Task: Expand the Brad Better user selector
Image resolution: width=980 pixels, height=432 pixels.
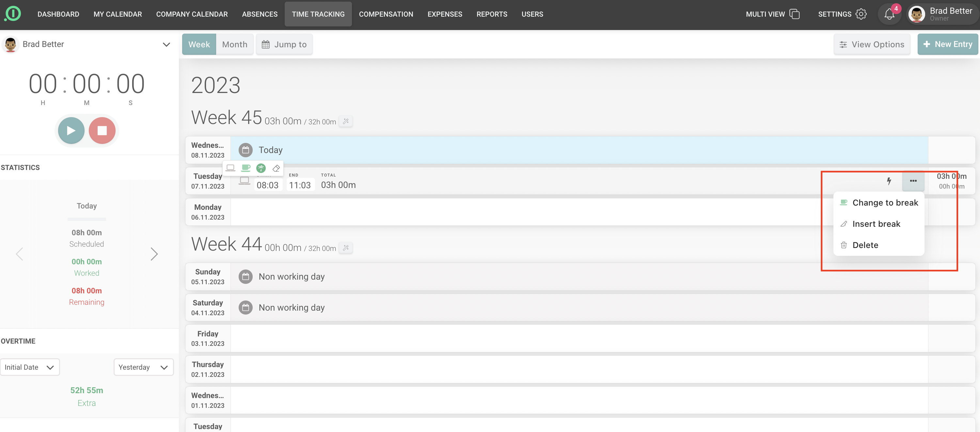Action: (x=166, y=44)
